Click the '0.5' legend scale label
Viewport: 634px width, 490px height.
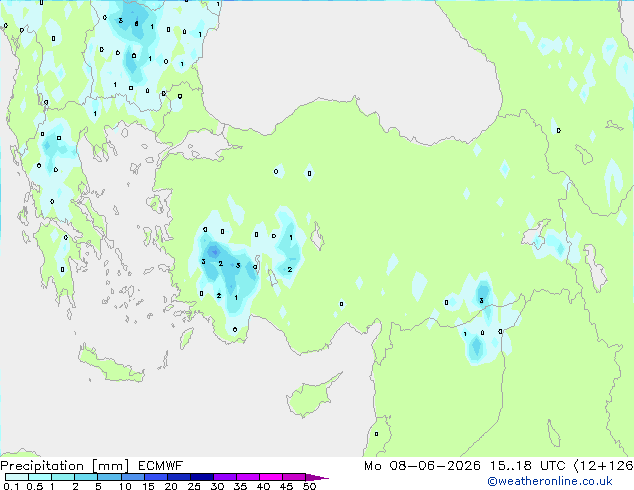(x=35, y=486)
